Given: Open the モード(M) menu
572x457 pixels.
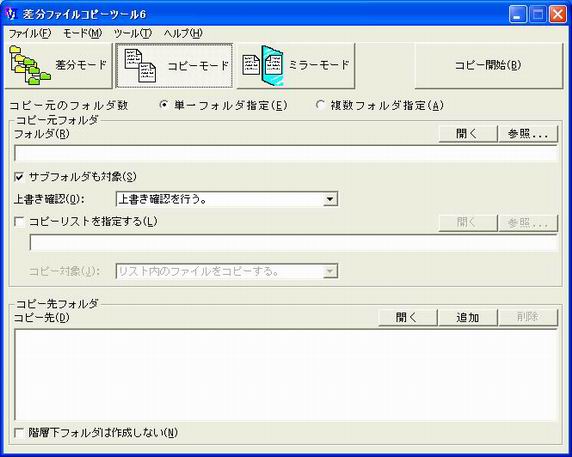Looking at the screenshot, I should pyautogui.click(x=82, y=34).
